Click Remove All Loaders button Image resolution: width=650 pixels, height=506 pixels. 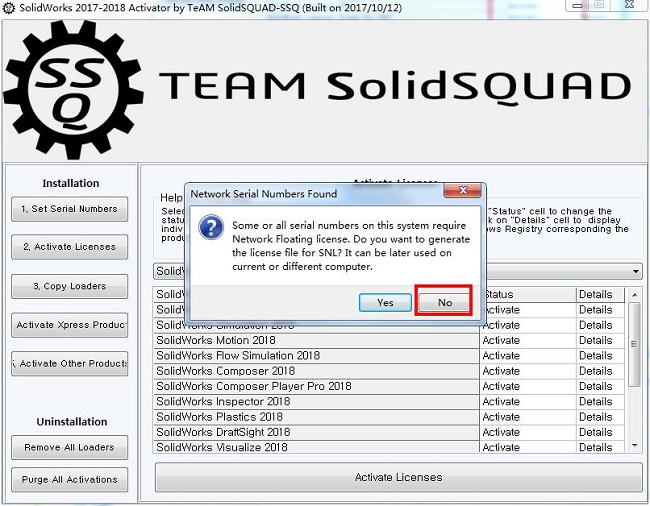[x=70, y=447]
